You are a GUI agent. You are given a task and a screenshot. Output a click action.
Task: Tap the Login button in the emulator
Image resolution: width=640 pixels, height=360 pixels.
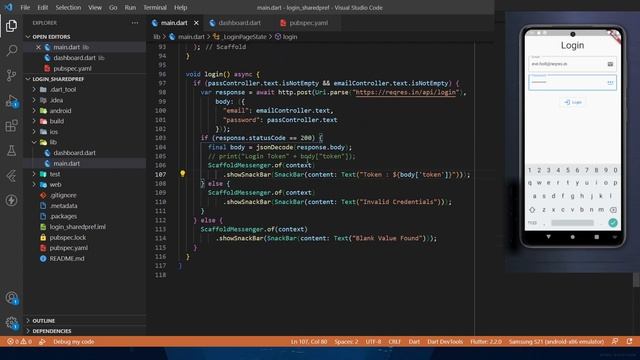[x=573, y=102]
